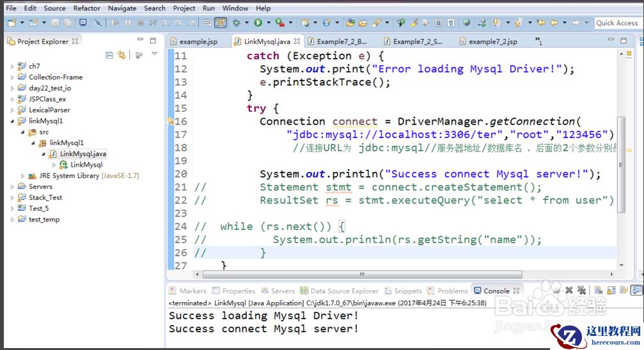Switch to the example.jsp editor tab

198,42
